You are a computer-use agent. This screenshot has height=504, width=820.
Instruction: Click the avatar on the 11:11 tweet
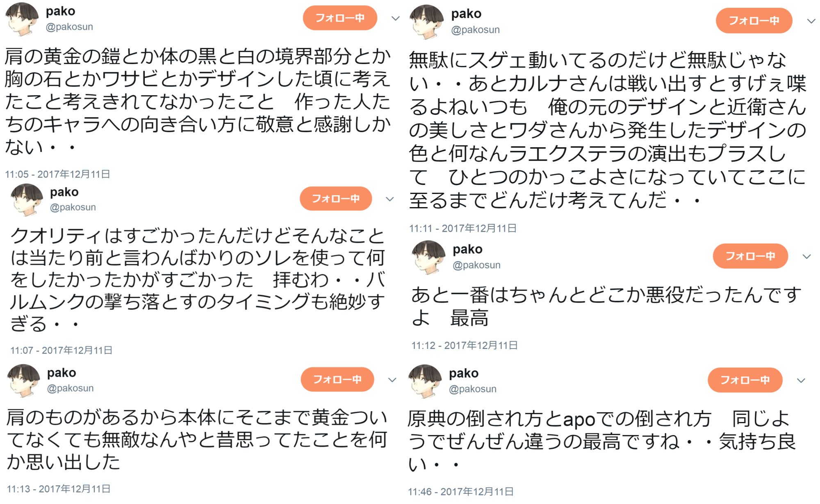(426, 21)
